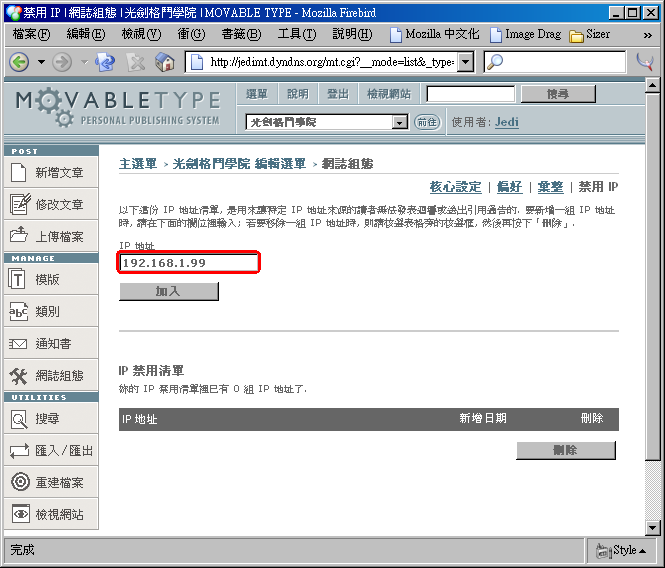The height and width of the screenshot is (568, 665).
Task: Click the 新增文章 new entry icon
Action: pyautogui.click(x=18, y=172)
